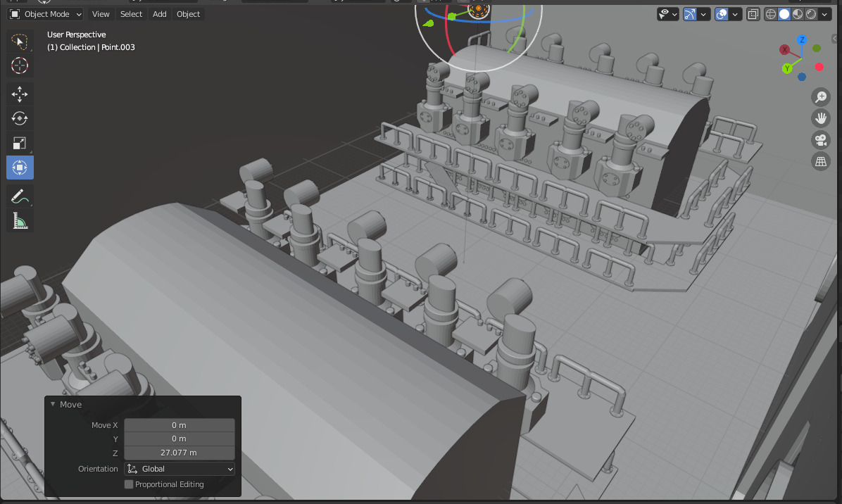Open Orientation Global dropdown
842x504 pixels.
pyautogui.click(x=180, y=469)
